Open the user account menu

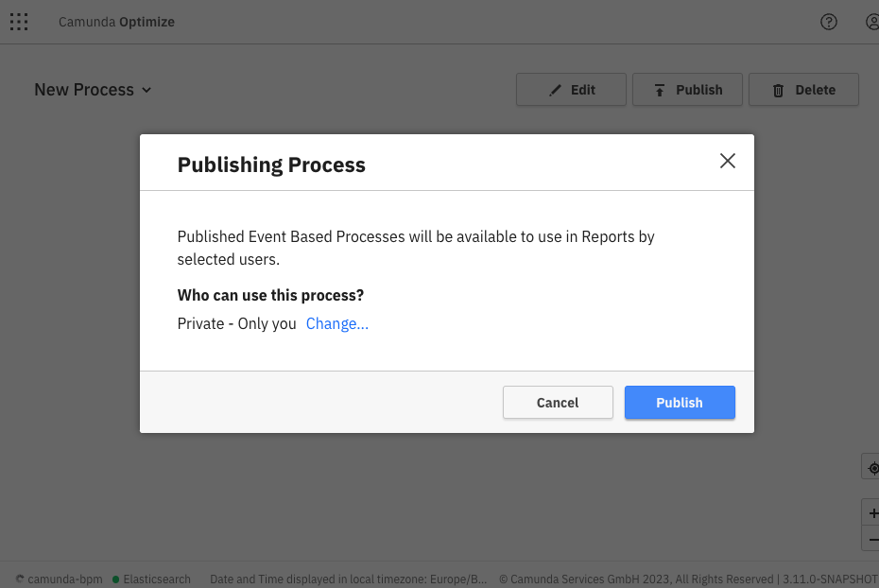tap(872, 22)
